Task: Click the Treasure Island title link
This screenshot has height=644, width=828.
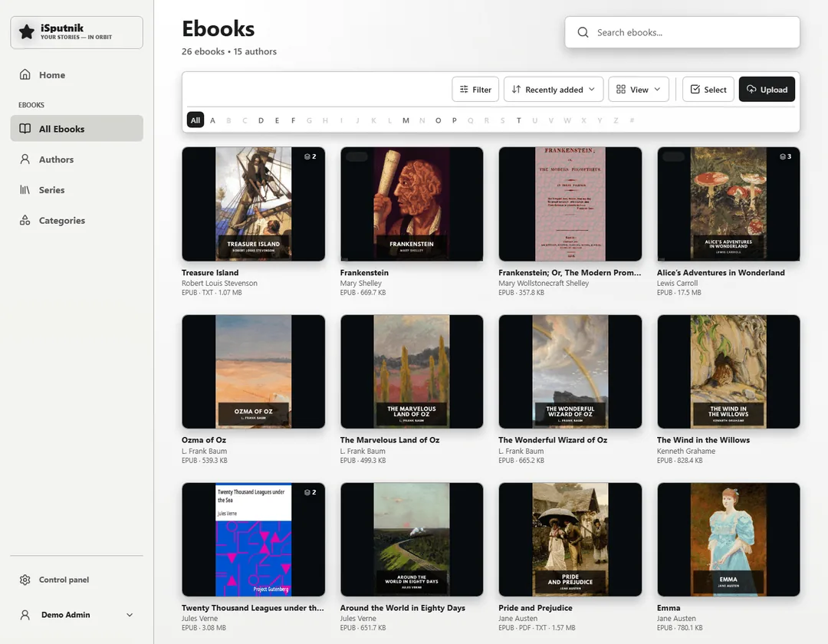Action: pyautogui.click(x=210, y=272)
